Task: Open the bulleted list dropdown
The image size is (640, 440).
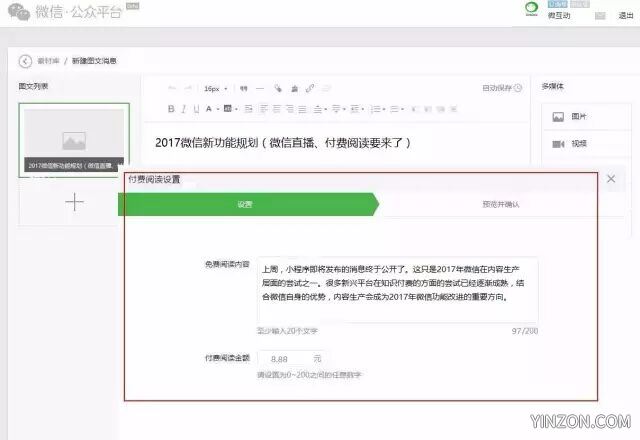Action: click(x=396, y=109)
